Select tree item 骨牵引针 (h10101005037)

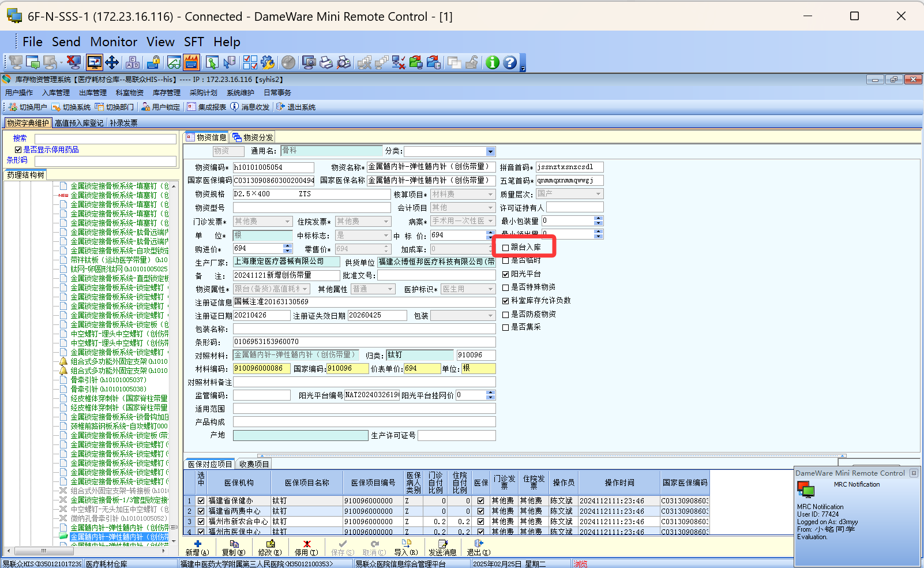108,380
